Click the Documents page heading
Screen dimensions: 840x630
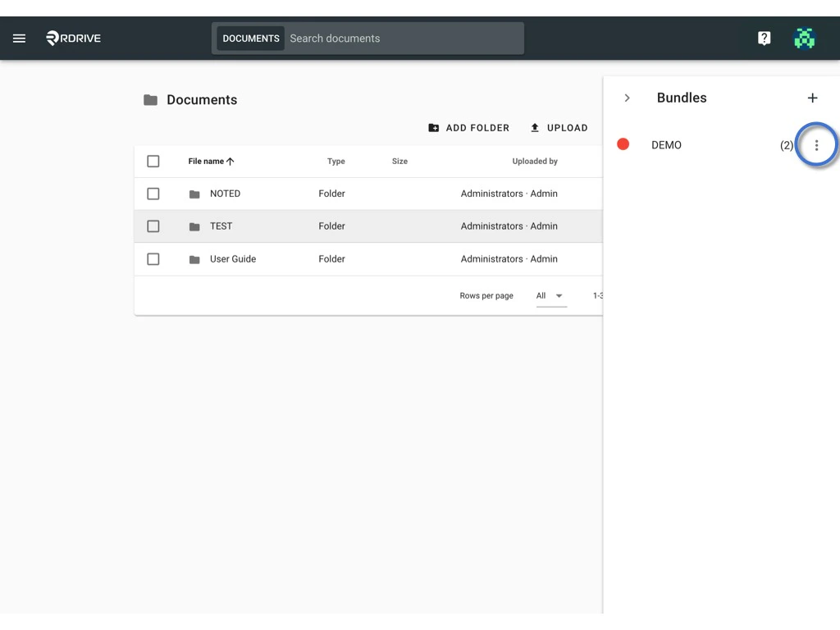pos(202,99)
